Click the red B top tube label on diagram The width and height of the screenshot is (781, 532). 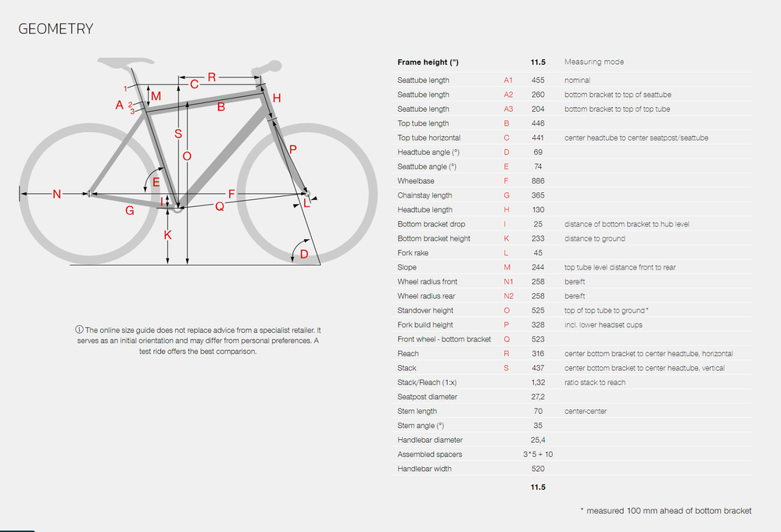(221, 107)
